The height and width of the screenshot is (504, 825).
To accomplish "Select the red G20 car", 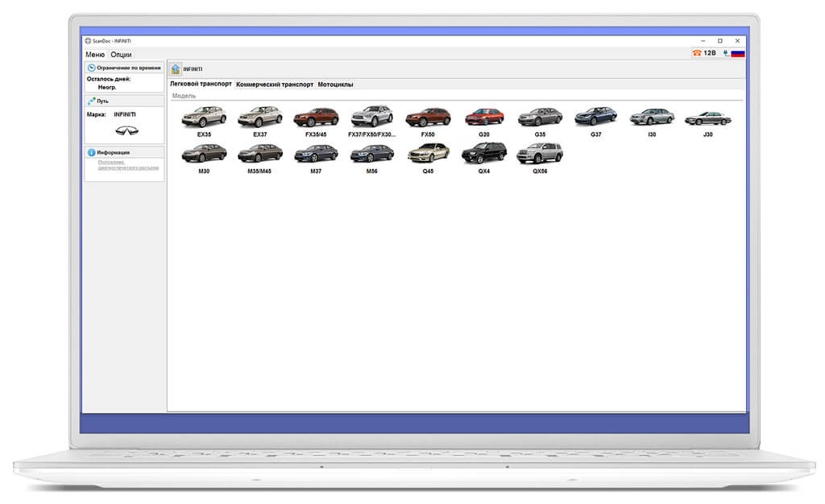I will click(x=484, y=122).
